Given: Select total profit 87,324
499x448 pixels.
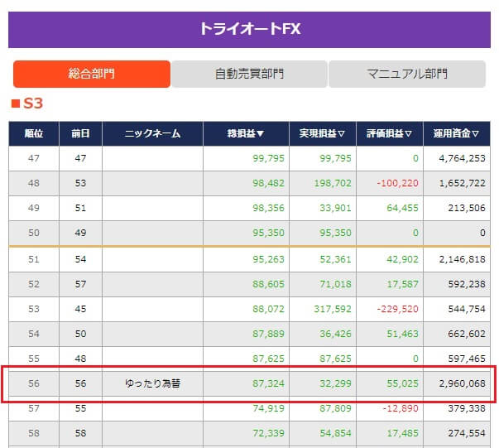Looking at the screenshot, I should point(268,383).
